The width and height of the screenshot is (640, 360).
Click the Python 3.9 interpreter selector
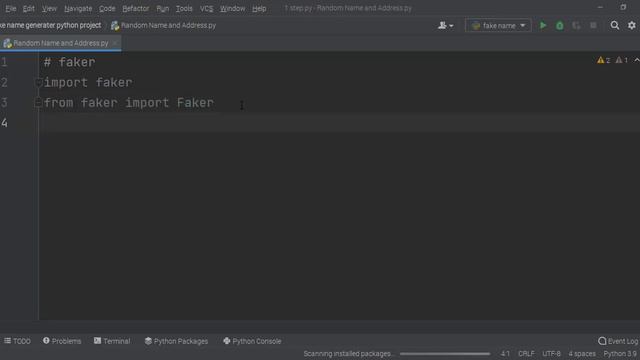pos(620,354)
